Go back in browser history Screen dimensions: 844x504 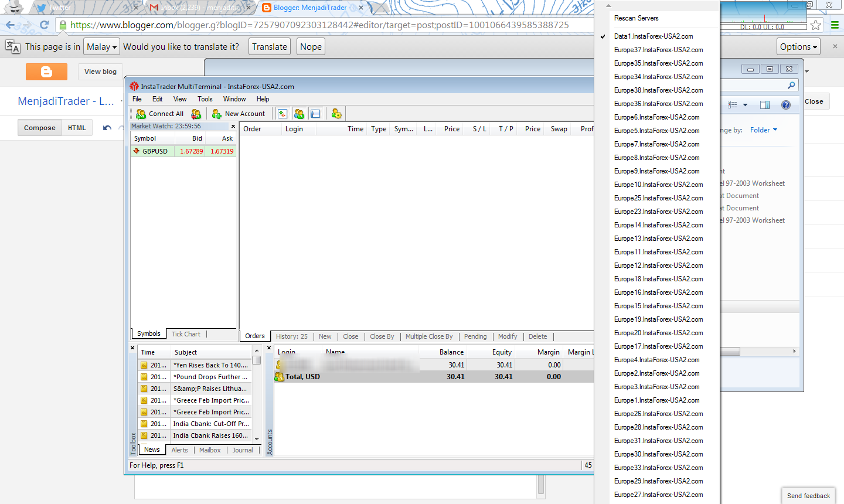(10, 25)
